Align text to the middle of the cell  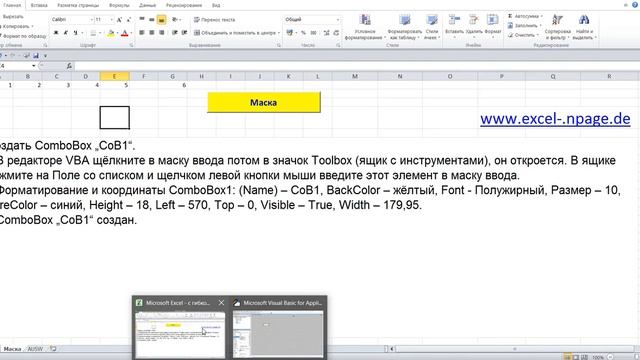(151, 19)
